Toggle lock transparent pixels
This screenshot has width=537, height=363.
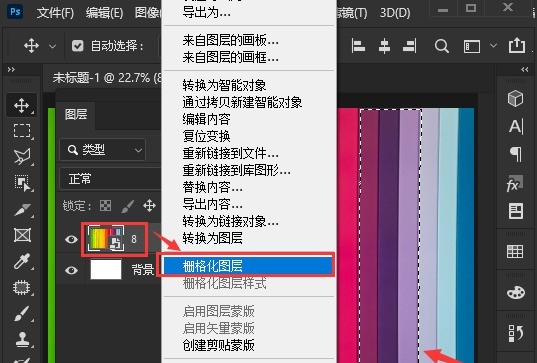(x=105, y=205)
